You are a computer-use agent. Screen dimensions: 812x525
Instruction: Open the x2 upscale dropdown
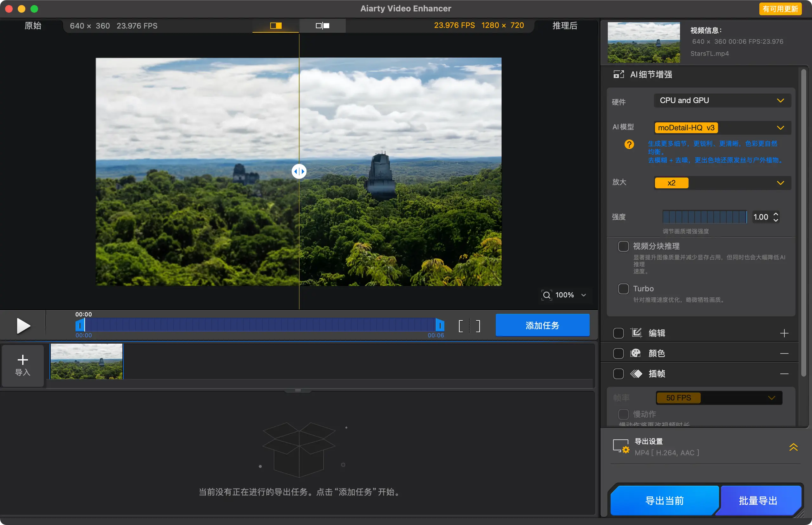722,183
